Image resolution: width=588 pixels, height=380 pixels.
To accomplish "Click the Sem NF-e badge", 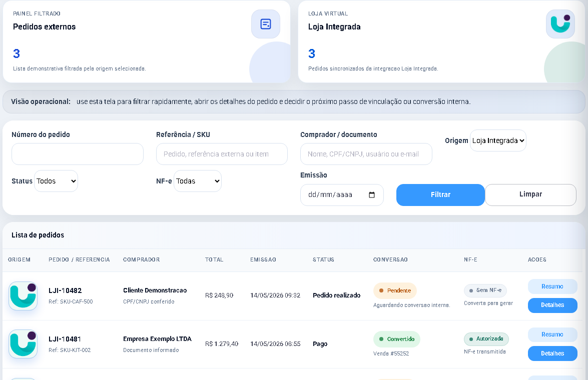I will (x=485, y=290).
